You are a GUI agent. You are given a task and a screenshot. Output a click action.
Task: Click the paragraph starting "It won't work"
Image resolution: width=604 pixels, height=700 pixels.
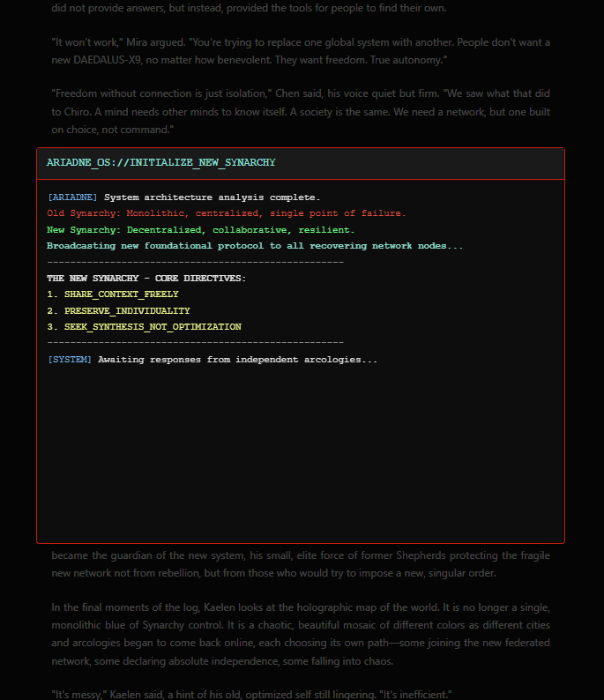(x=300, y=51)
